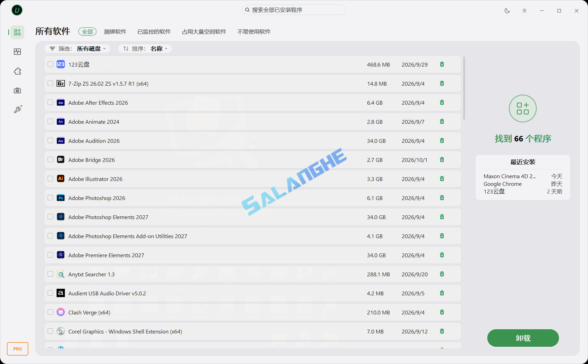Image resolution: width=588 pixels, height=364 pixels.
Task: Switch to dark mode moon icon
Action: [507, 11]
